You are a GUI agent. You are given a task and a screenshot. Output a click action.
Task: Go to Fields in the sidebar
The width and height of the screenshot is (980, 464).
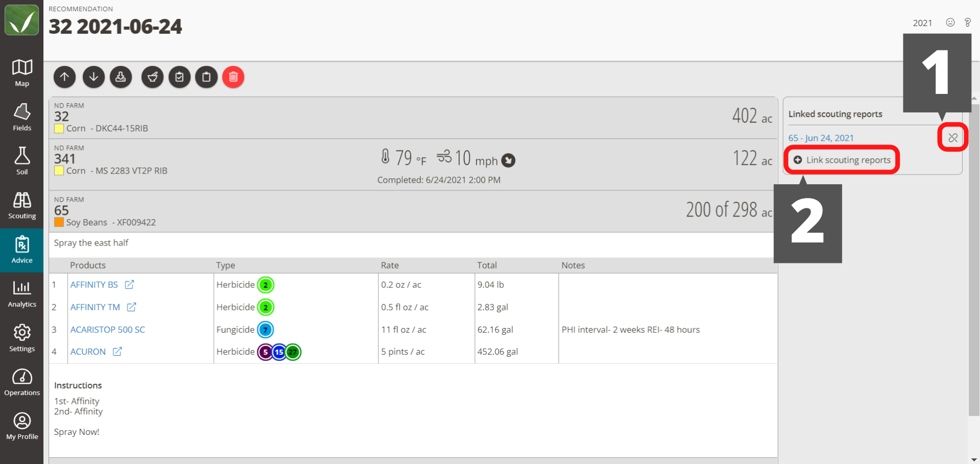coord(22,117)
